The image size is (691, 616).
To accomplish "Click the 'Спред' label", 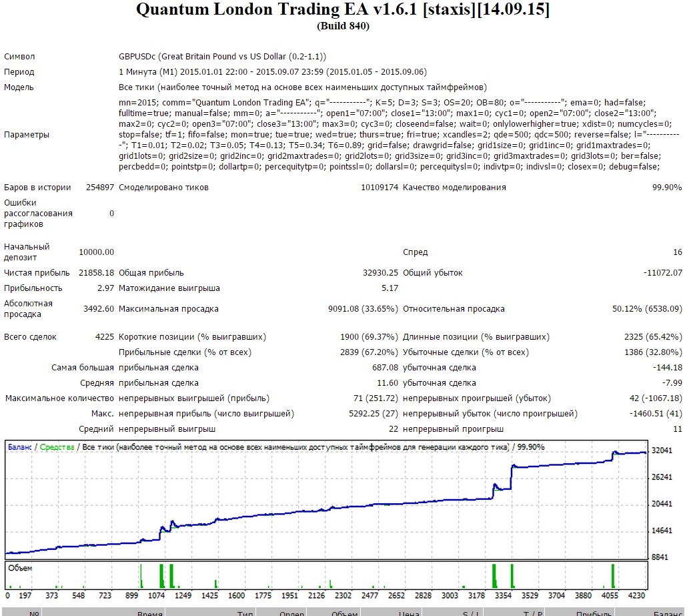I will click(415, 252).
